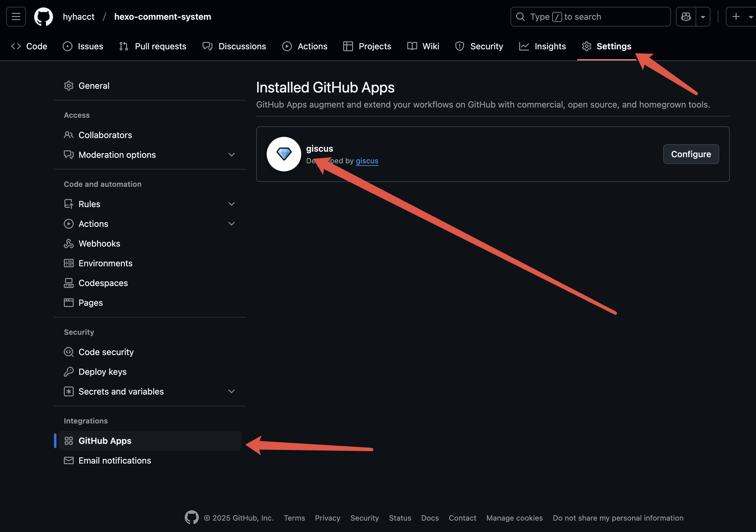Click the Pages browser icon
This screenshot has width=756, height=532.
(x=68, y=303)
